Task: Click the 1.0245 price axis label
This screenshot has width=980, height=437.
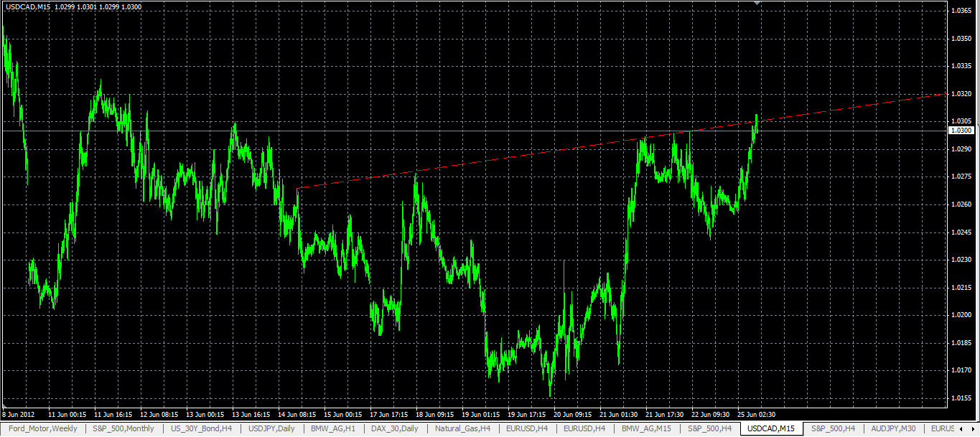Action: 961,232
